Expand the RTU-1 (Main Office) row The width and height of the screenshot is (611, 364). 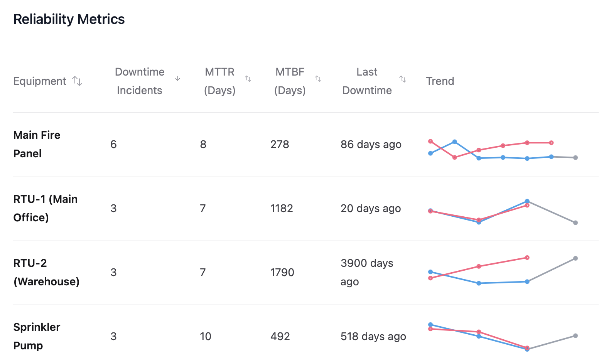[45, 208]
